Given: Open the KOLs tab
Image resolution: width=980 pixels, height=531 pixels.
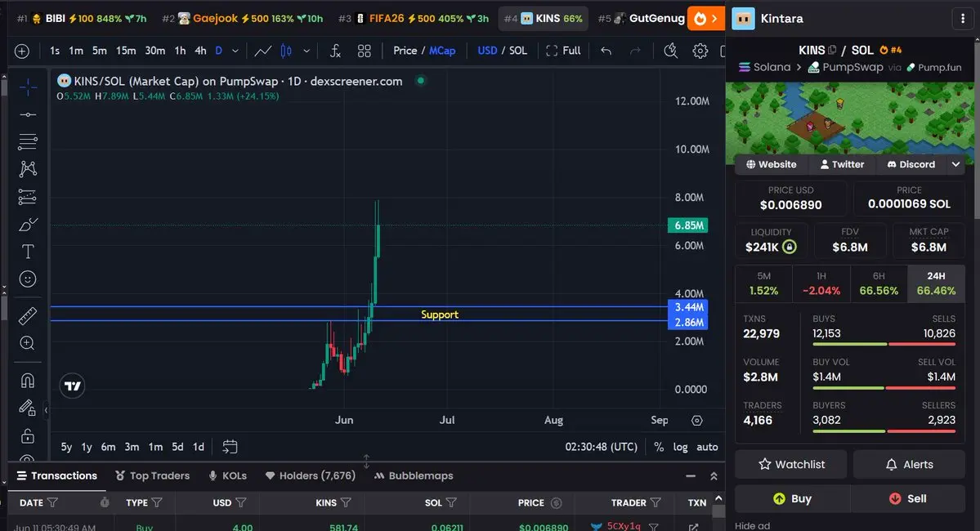Looking at the screenshot, I should click(x=227, y=475).
